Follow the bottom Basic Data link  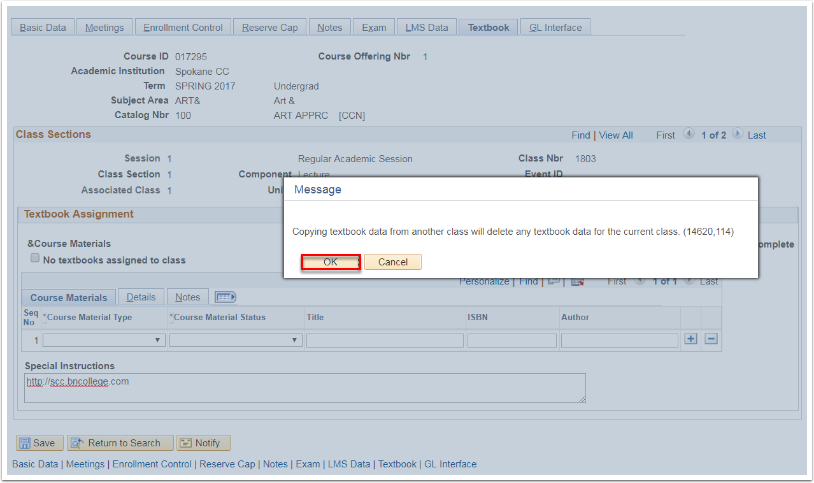(x=35, y=464)
